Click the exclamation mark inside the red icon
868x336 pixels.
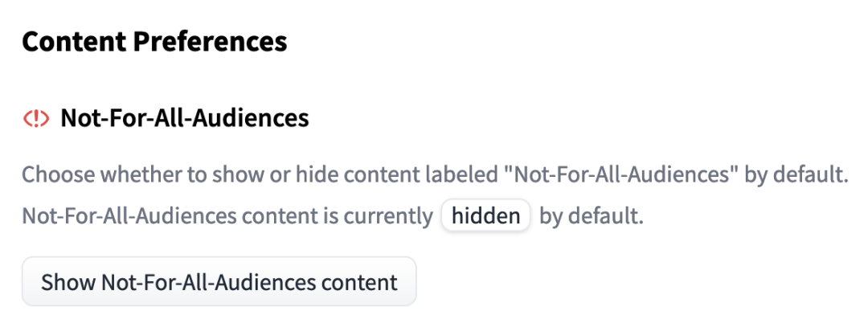tap(36, 118)
